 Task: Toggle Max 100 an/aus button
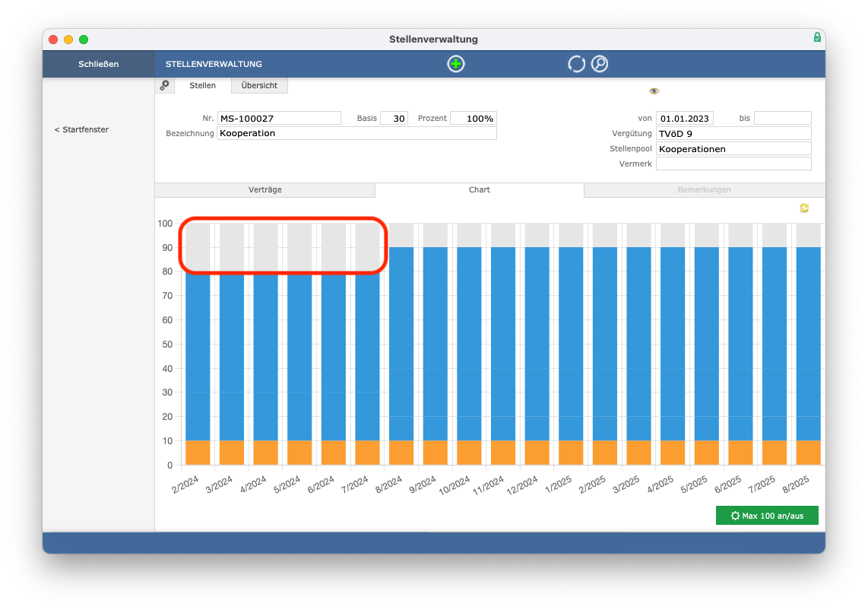point(767,516)
